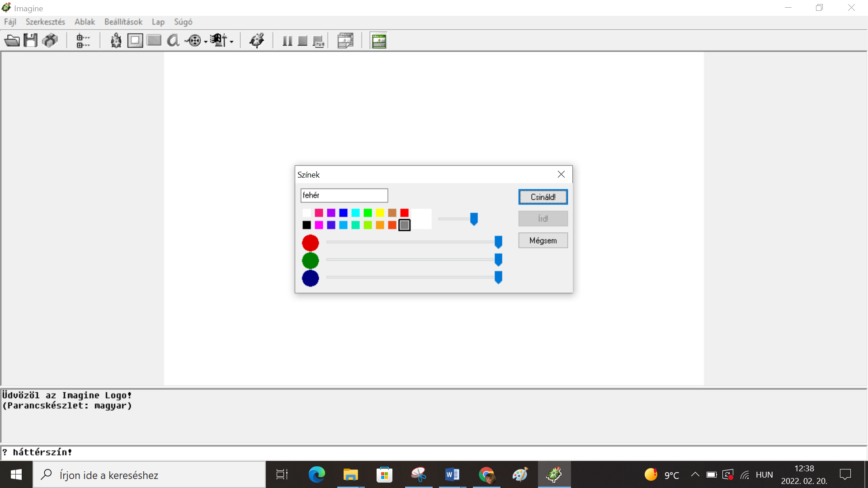
Task: Open the object tree list icon
Action: (x=83, y=41)
